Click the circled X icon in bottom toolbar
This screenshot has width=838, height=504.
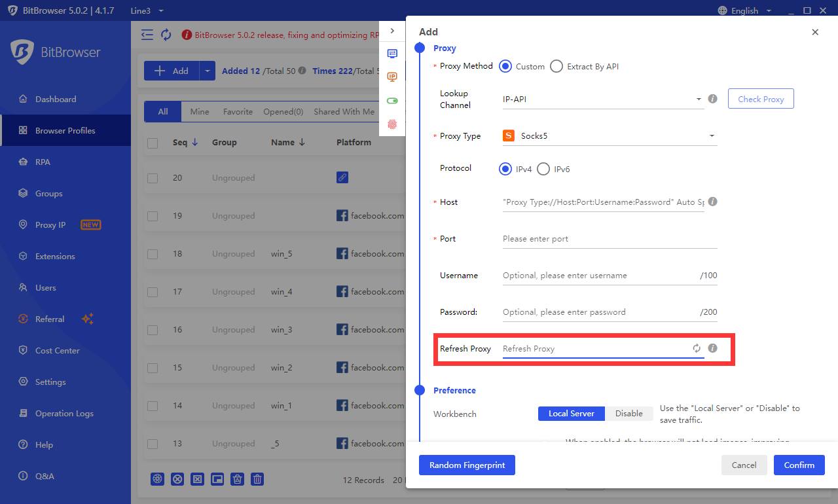(x=177, y=479)
